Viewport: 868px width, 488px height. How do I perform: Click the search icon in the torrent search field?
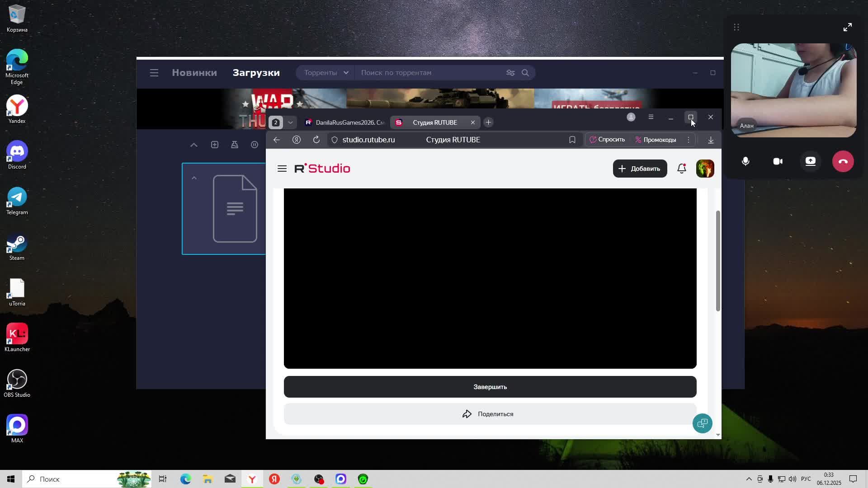525,73
